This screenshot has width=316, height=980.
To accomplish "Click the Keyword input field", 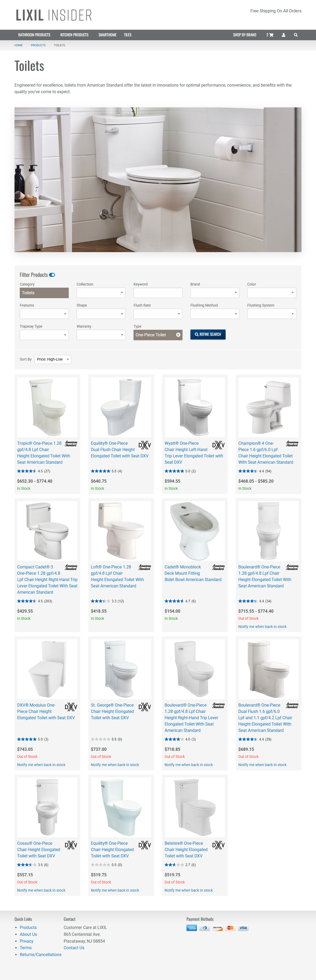I will [158, 293].
